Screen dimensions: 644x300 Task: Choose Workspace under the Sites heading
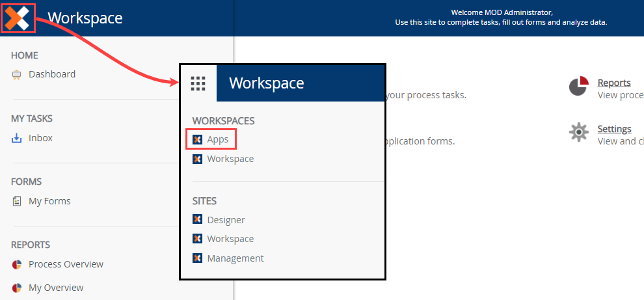coord(230,239)
